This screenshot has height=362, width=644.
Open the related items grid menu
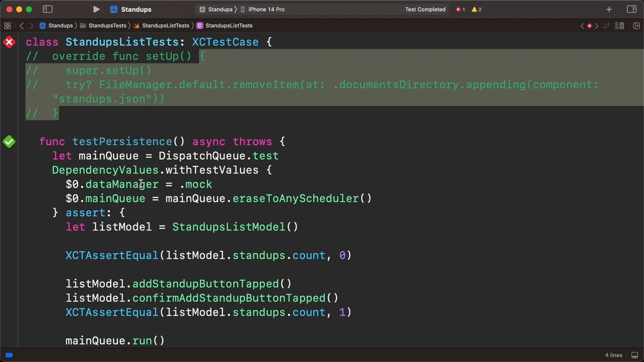(x=8, y=25)
